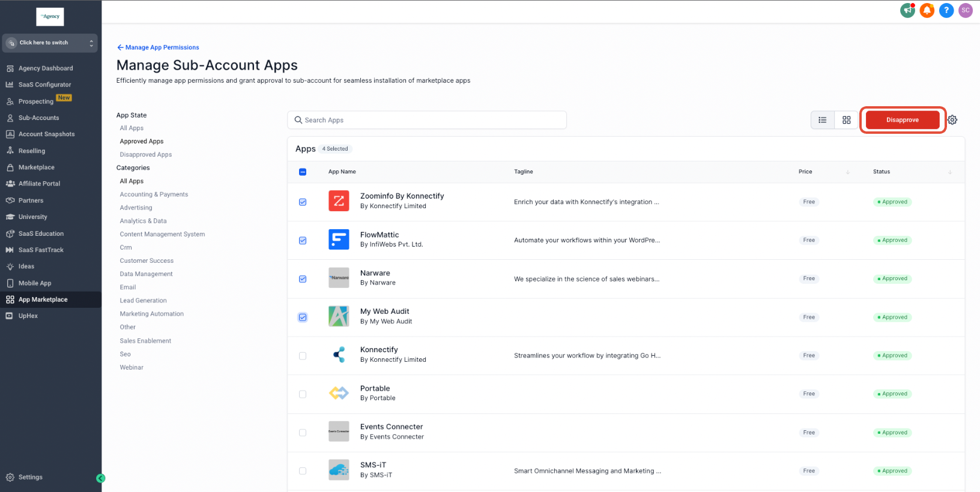This screenshot has width=980, height=492.
Task: Check the SMS-iT row checkbox
Action: (x=303, y=471)
